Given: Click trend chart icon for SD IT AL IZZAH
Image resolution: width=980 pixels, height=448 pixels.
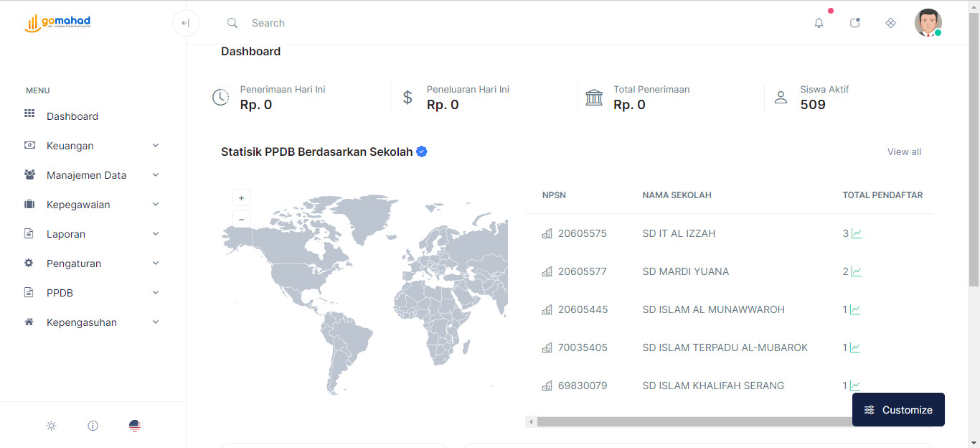Looking at the screenshot, I should coord(857,233).
